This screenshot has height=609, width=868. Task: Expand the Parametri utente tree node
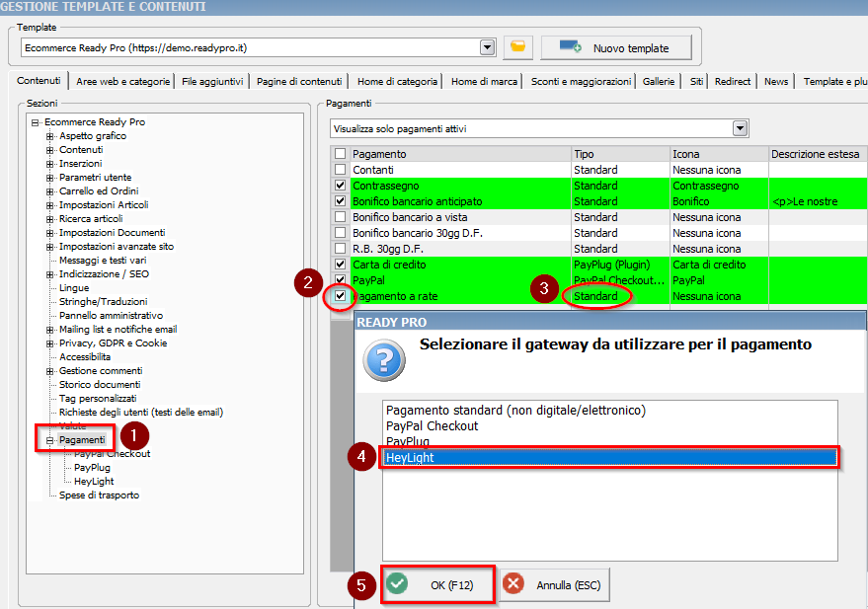[x=49, y=178]
